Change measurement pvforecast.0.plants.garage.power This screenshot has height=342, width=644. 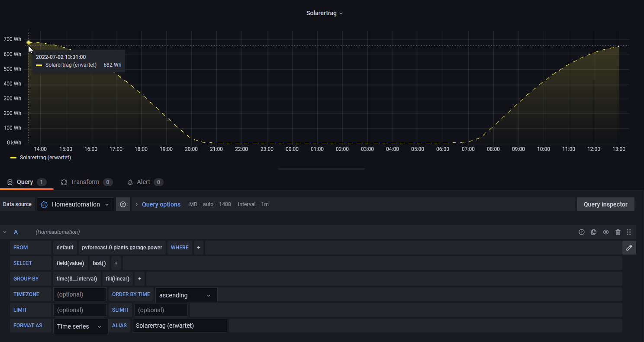(122, 248)
